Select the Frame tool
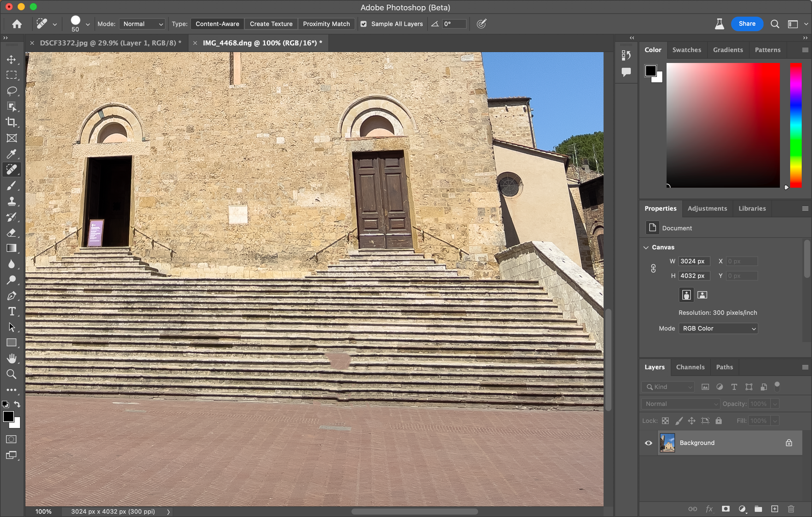The height and width of the screenshot is (517, 812). (x=12, y=138)
